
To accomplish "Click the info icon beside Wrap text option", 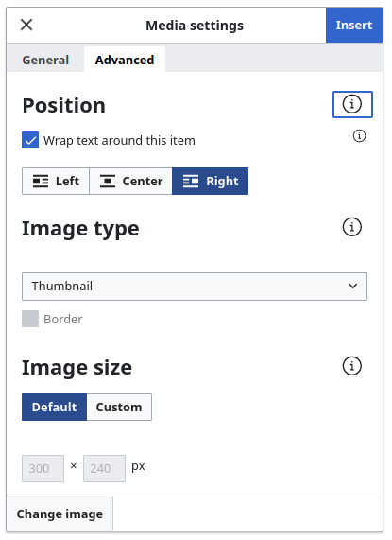I will click(359, 135).
